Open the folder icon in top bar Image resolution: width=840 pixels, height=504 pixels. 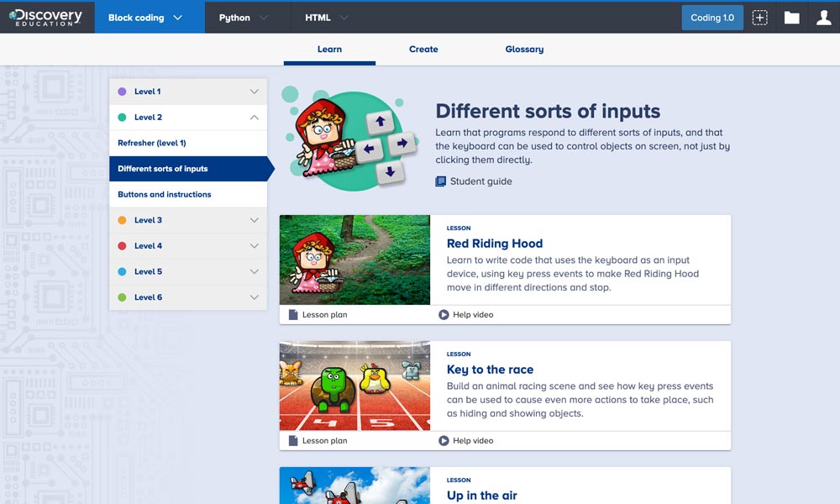coord(792,18)
